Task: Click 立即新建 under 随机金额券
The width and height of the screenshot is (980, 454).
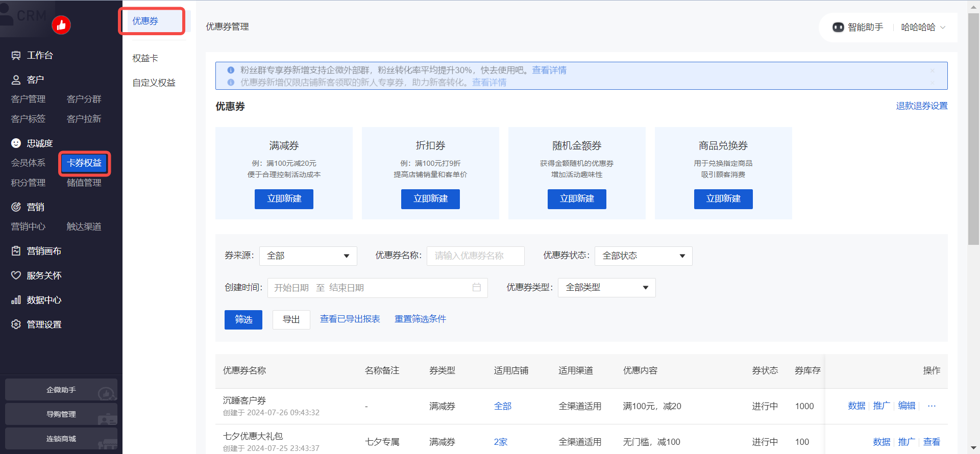Action: point(577,199)
